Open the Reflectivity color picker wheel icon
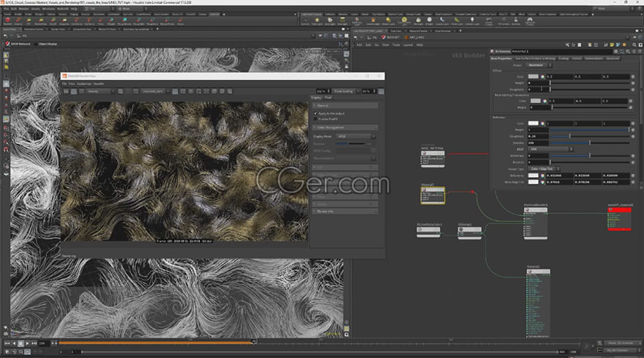644x358 pixels. [x=542, y=176]
